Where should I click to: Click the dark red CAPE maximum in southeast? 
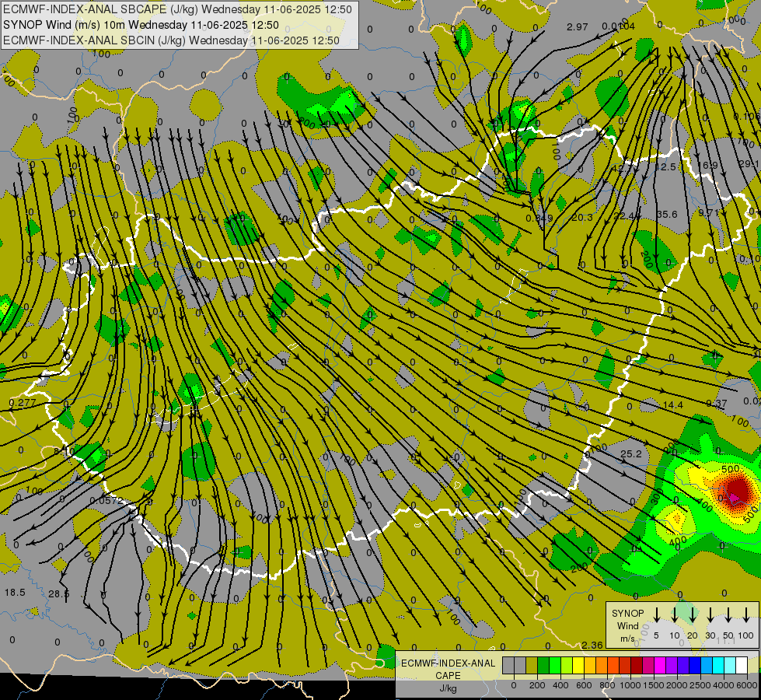(736, 490)
